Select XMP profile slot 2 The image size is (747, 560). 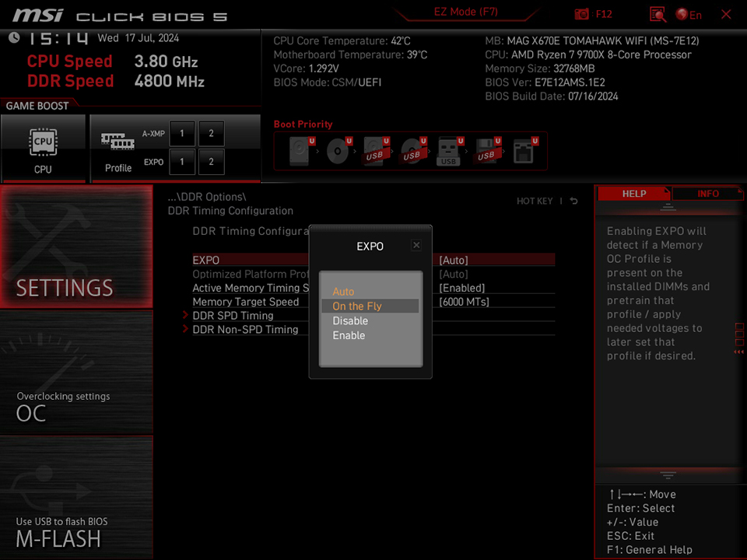tap(211, 133)
